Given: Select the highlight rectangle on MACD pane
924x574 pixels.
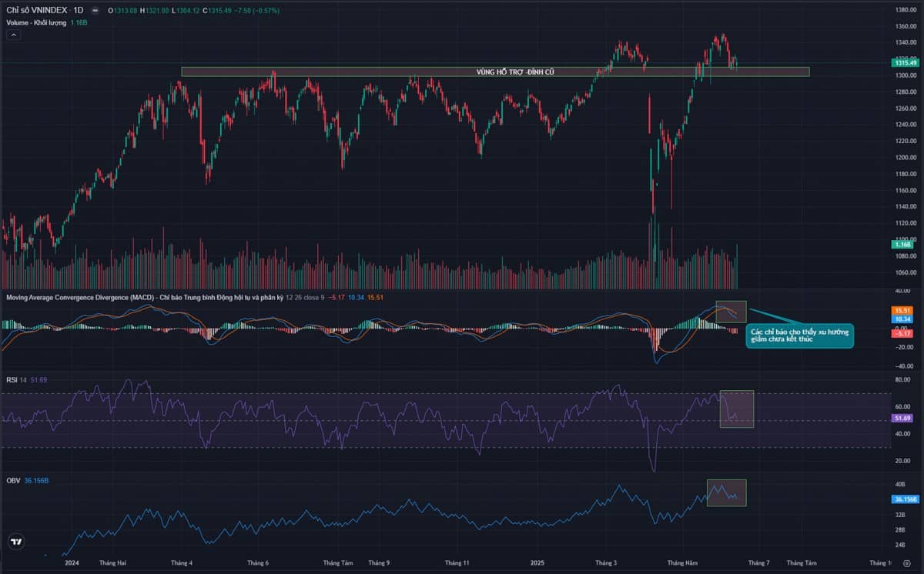Looking at the screenshot, I should click(x=731, y=312).
